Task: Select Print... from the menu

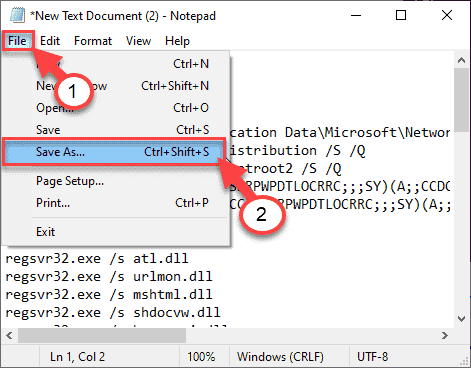Action: [115, 203]
